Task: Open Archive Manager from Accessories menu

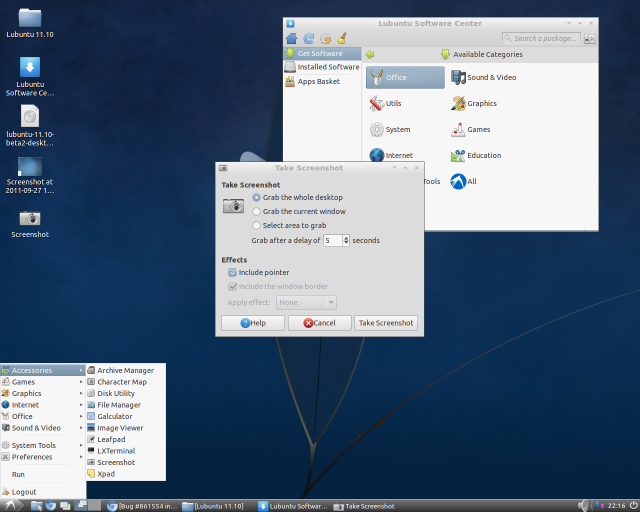Action: [x=126, y=370]
